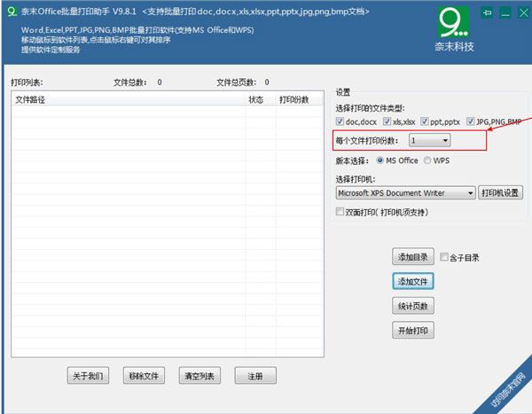The height and width of the screenshot is (414, 532).
Task: Toggle the xls,xlsx file type checkbox
Action: point(387,121)
